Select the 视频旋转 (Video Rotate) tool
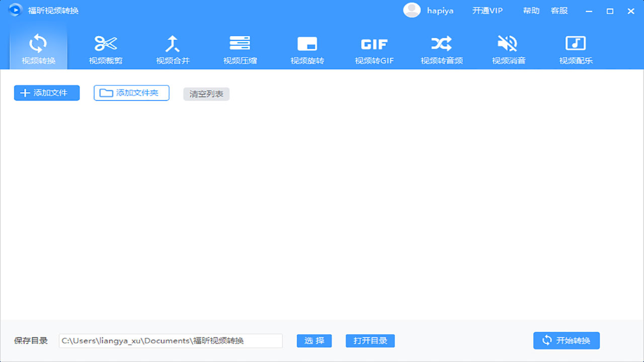 [307, 48]
